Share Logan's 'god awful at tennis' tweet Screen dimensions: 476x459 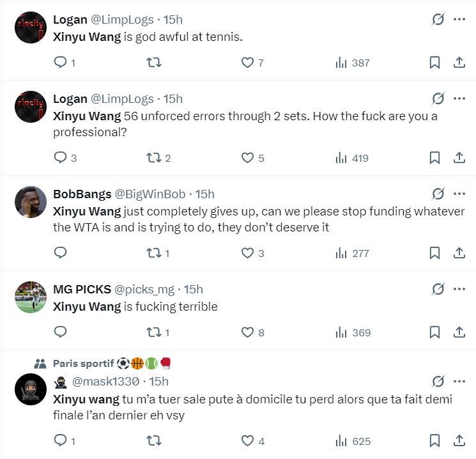459,63
